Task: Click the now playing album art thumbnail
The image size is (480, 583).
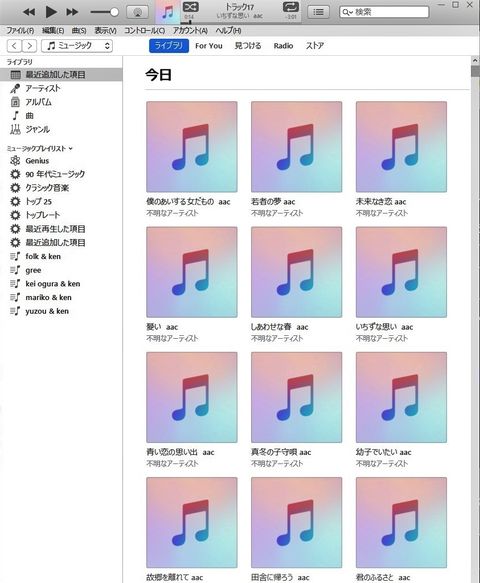Action: click(167, 12)
